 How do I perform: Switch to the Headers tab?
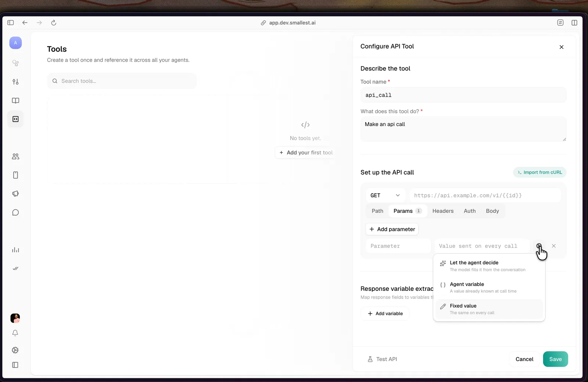coord(443,211)
